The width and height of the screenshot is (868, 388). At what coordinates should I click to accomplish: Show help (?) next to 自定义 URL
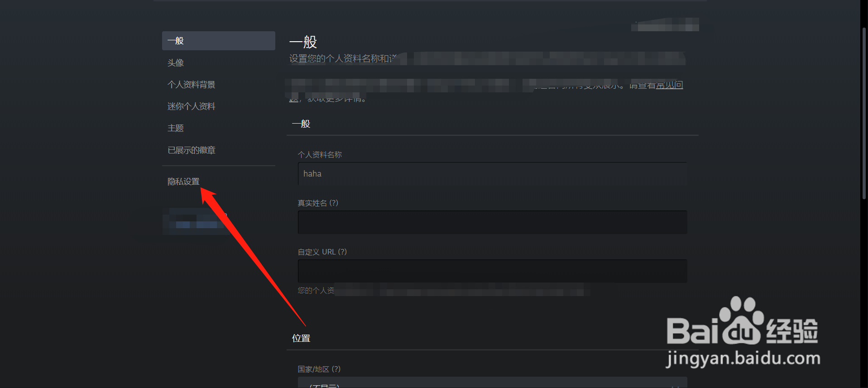(x=342, y=252)
